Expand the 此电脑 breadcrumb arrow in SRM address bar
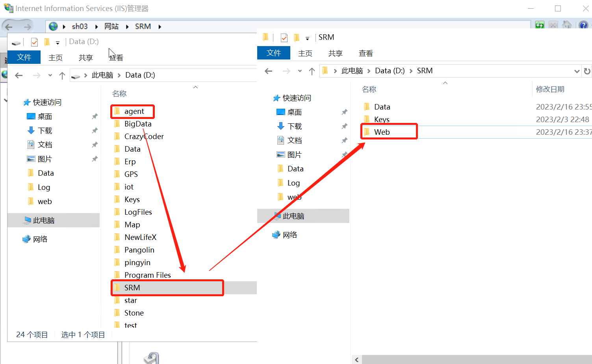 (369, 71)
